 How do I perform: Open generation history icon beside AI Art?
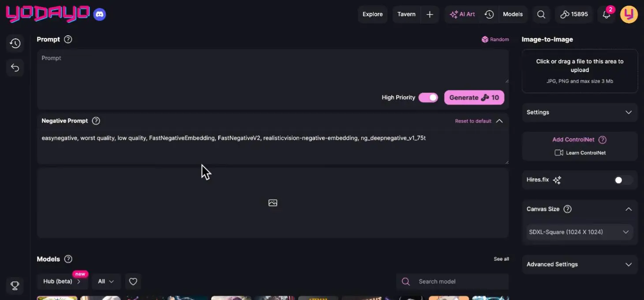click(489, 15)
